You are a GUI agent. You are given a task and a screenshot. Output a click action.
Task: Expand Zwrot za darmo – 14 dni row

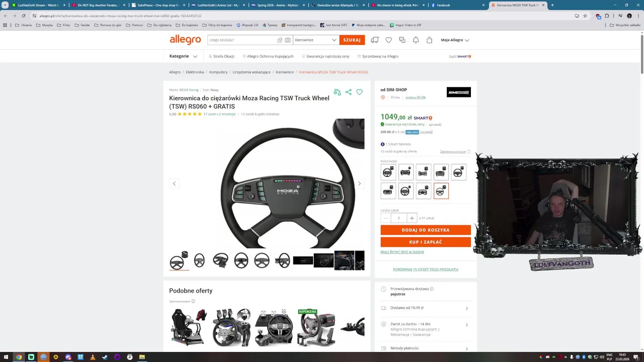(x=425, y=329)
